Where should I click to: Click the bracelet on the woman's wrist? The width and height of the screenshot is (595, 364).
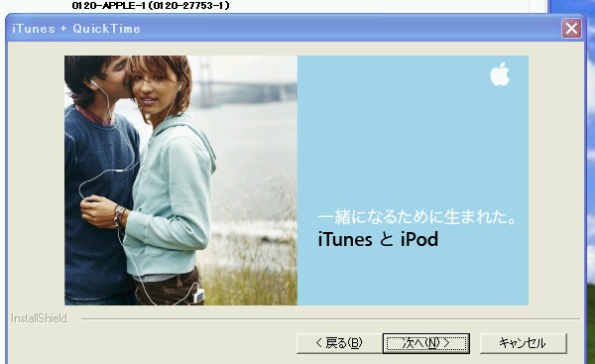tap(119, 215)
